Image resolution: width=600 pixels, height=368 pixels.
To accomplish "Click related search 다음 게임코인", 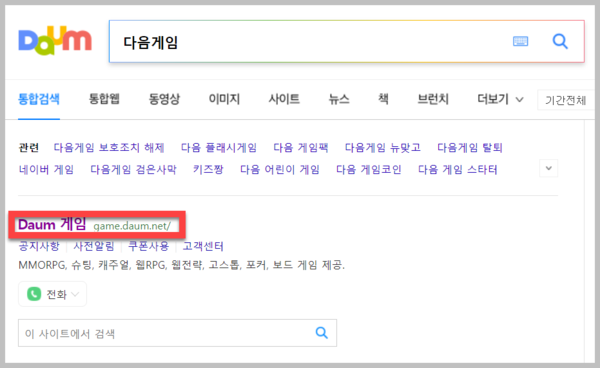I will point(368,169).
